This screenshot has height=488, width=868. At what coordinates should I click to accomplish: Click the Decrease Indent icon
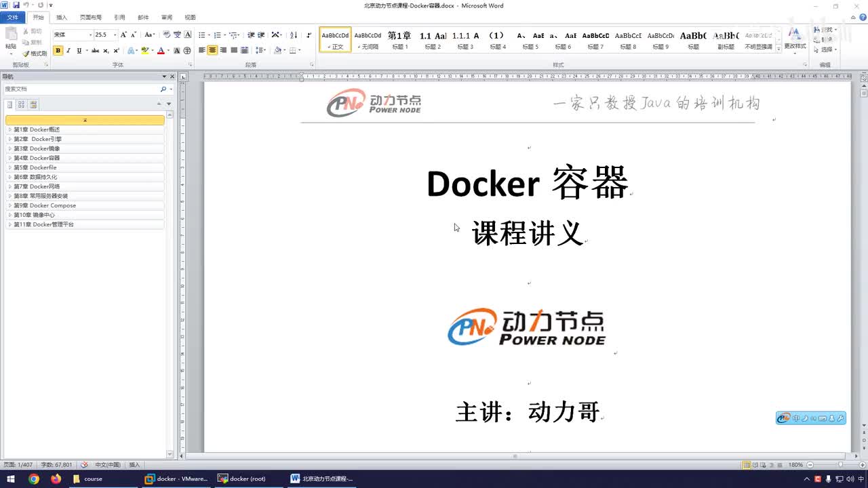point(251,35)
